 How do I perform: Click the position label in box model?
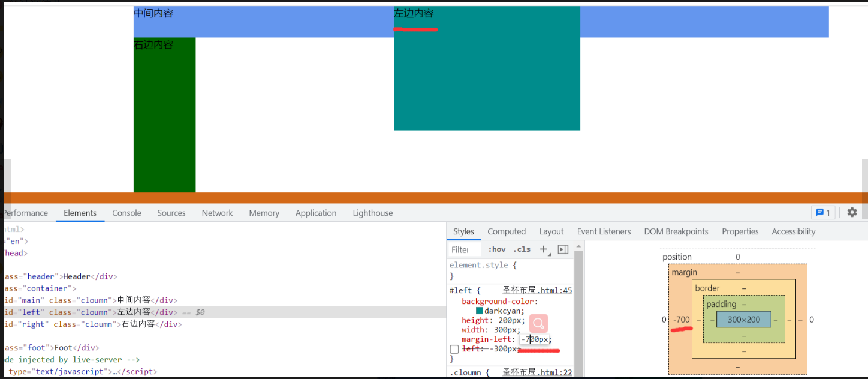(x=677, y=257)
